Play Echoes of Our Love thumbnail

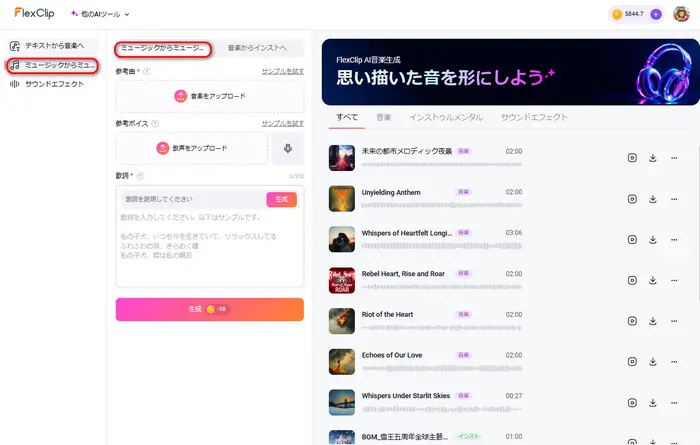pos(342,362)
